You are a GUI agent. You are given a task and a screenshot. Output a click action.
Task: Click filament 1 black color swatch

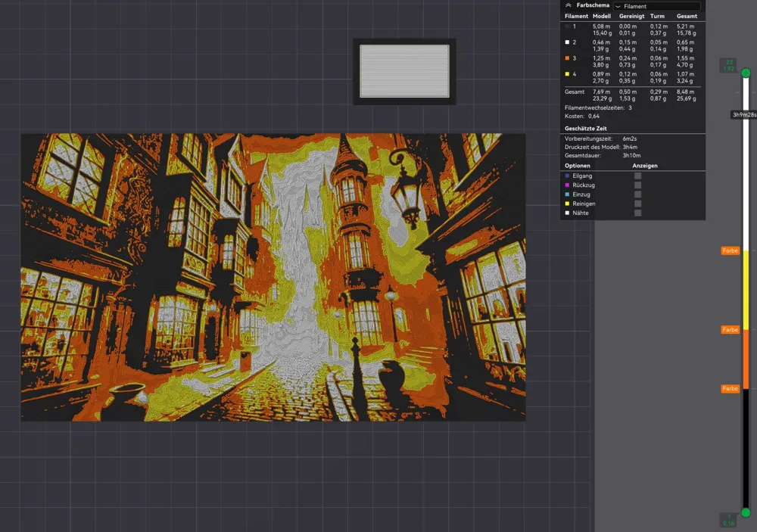click(567, 26)
